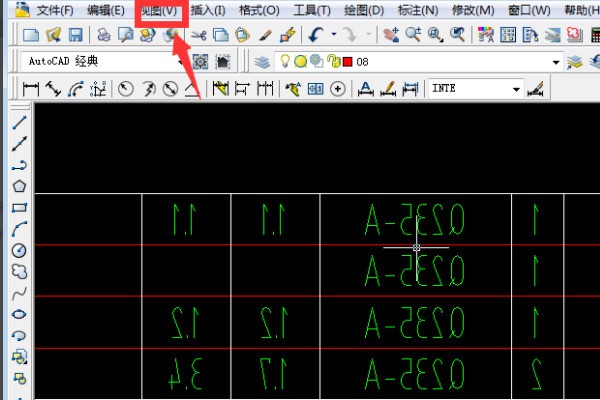Click the Q235-A text in first row
600x400 pixels.
[x=415, y=219]
